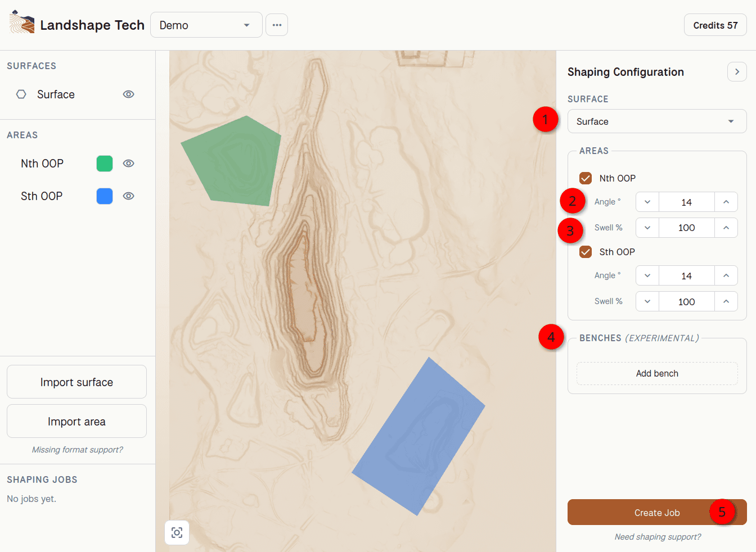
Task: Uncheck the Sth OOP checkbox
Action: (586, 252)
